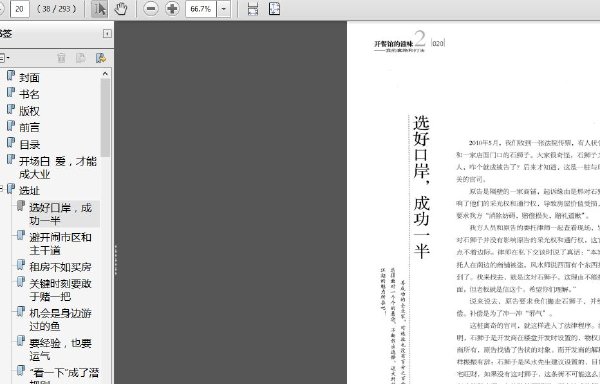Open the 目录 bookmark
Screen dimensions: 600x384
(29, 145)
